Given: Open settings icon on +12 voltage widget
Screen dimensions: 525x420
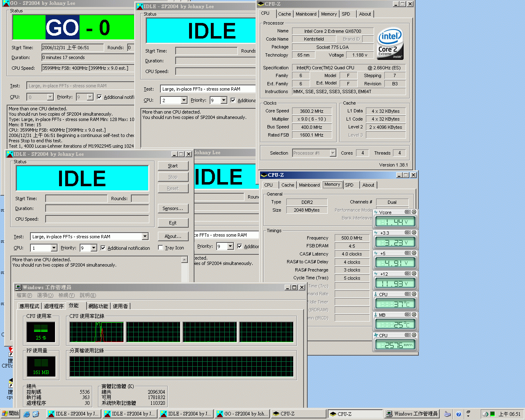Looking at the screenshot, I should point(408,274).
